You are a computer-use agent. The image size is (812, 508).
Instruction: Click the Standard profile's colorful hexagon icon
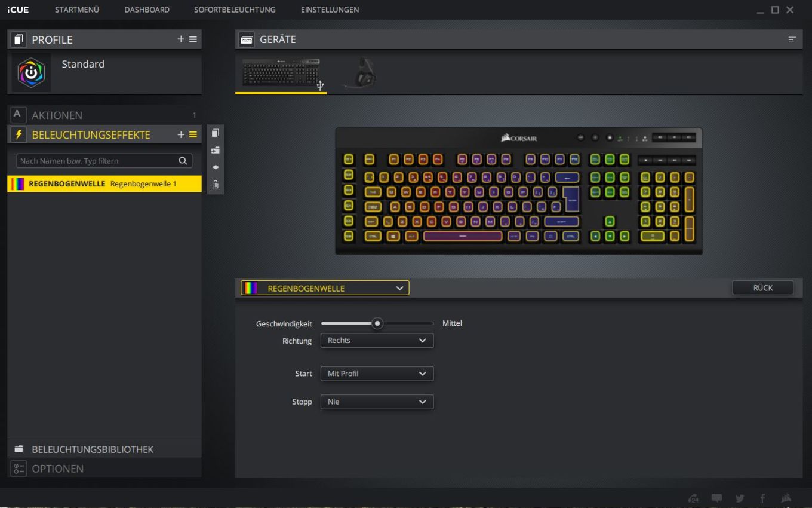[31, 72]
